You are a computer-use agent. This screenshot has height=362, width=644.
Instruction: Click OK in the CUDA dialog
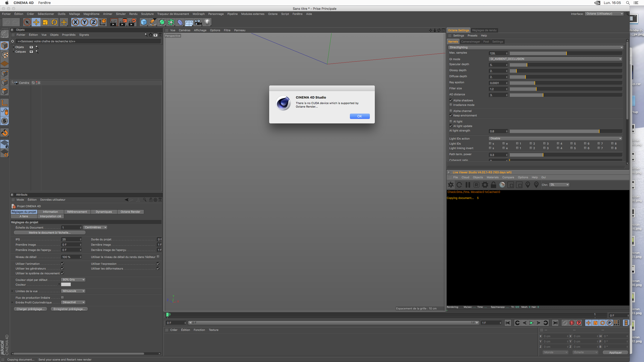tap(359, 116)
